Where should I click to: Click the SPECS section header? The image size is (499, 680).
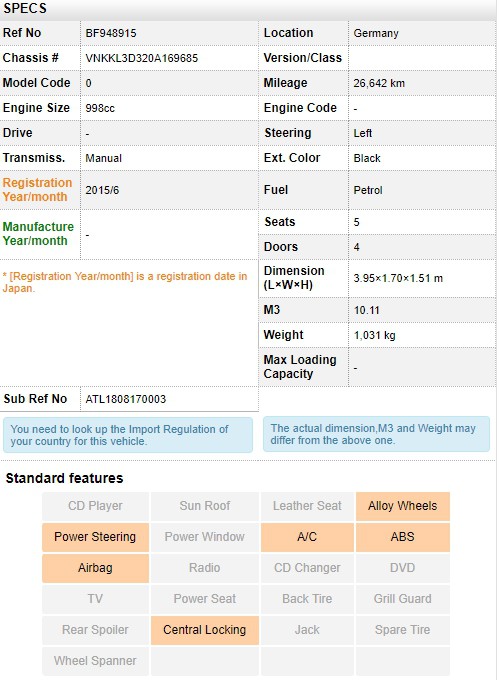[25, 8]
